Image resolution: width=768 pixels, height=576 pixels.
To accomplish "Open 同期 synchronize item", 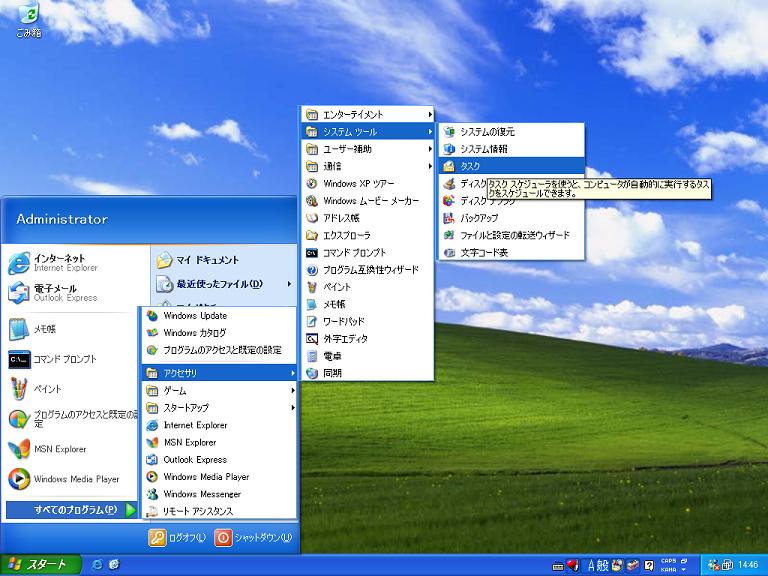I will 368,373.
